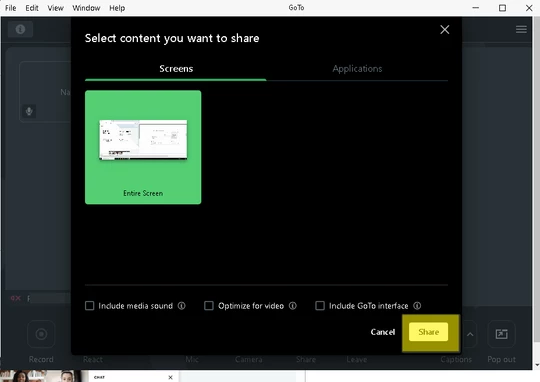Open the File menu
This screenshot has width=540, height=382.
pos(10,8)
